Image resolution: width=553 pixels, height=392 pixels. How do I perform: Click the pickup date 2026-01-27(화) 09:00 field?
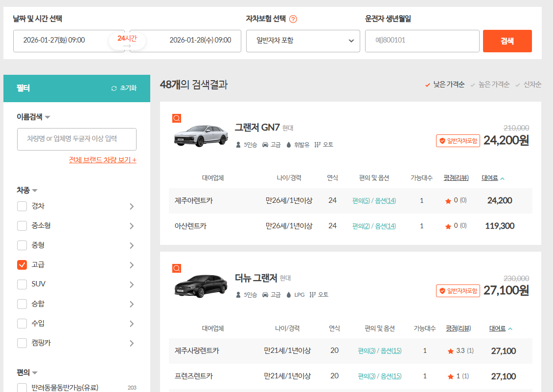coord(69,41)
